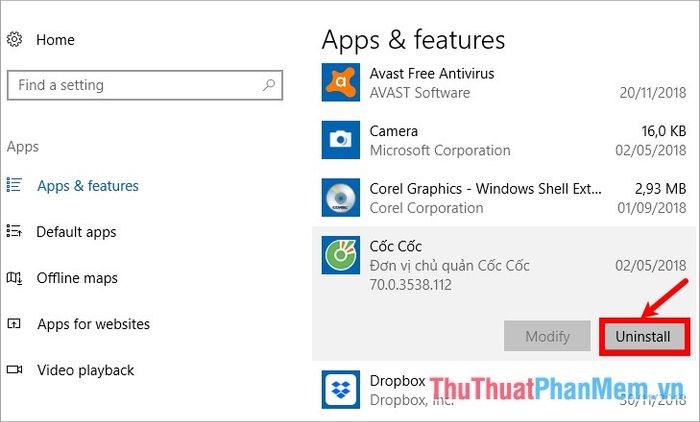Click the Offline maps icon
The height and width of the screenshot is (422, 700).
[x=14, y=278]
